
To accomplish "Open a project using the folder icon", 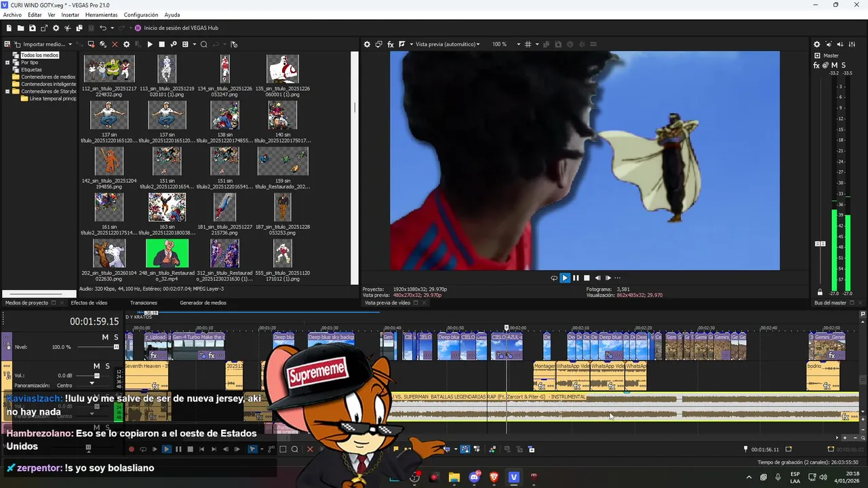I will click(20, 28).
